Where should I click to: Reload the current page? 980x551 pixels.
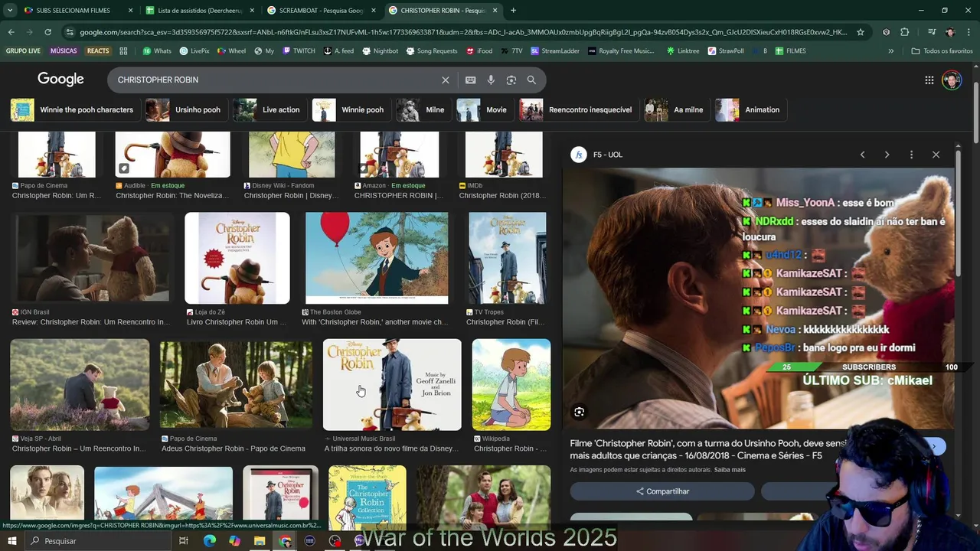click(x=47, y=32)
